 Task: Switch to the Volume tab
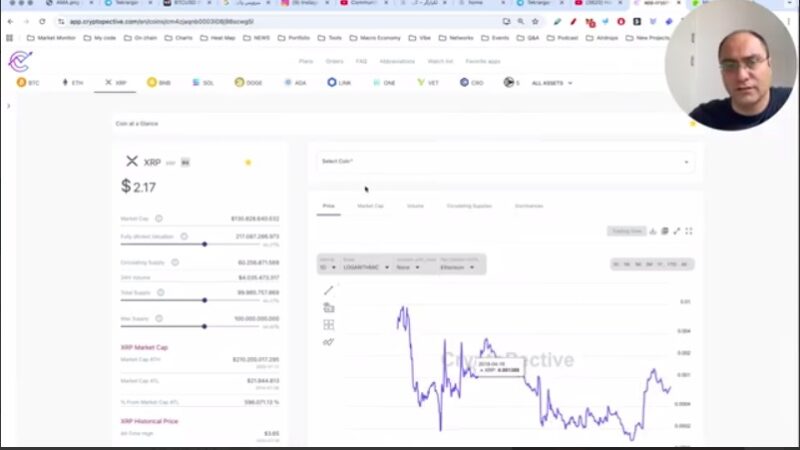click(415, 206)
